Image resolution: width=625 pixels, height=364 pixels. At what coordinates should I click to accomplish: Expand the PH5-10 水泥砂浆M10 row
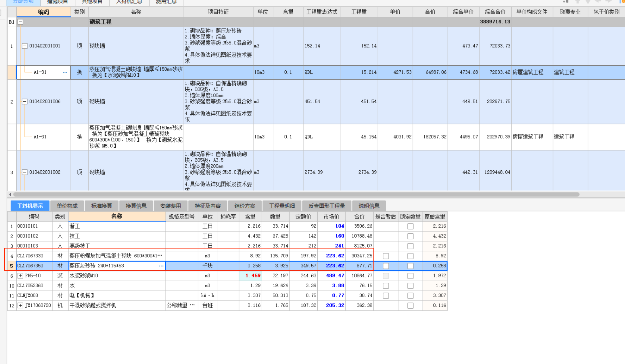coord(20,276)
